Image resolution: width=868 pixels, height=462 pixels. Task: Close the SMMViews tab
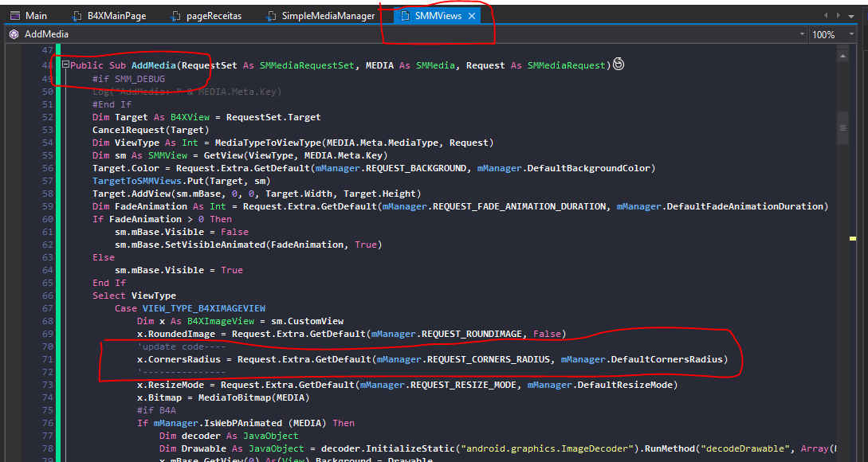[x=472, y=16]
